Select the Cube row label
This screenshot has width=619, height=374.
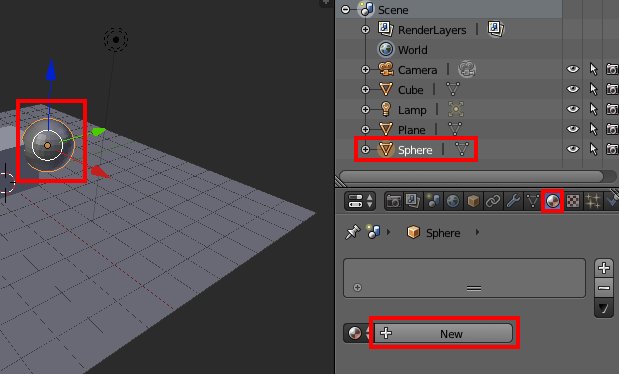pos(411,90)
